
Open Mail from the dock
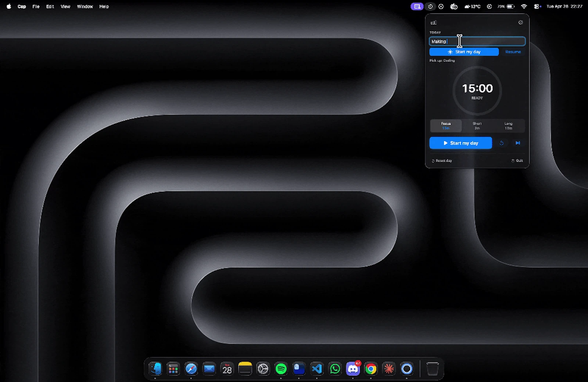(x=209, y=368)
